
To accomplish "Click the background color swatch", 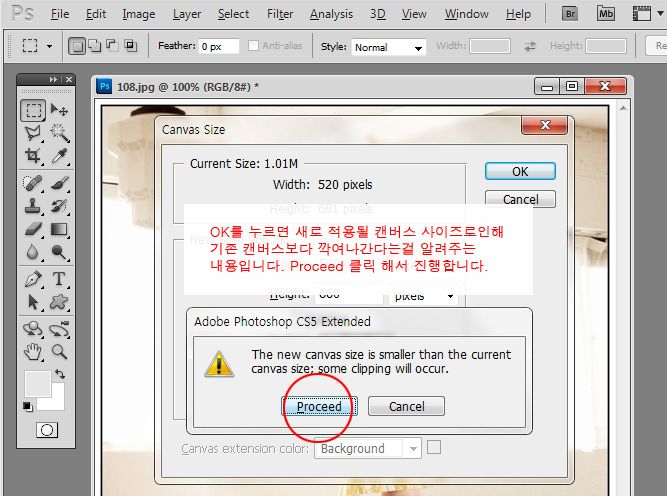I will [x=55, y=402].
